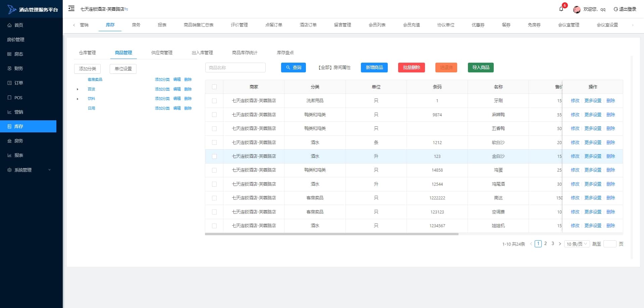Switch to the 仓库管理 tab
The image size is (644, 308).
click(x=87, y=53)
